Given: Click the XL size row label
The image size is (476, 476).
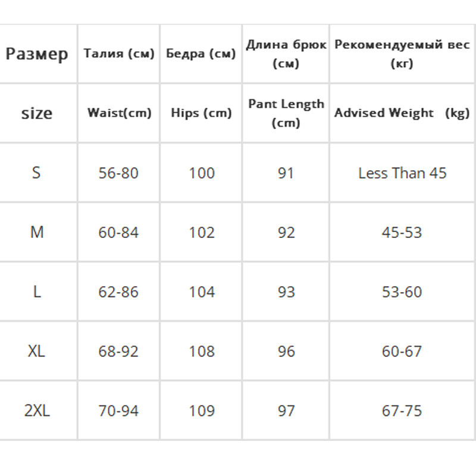Looking at the screenshot, I should (37, 351).
